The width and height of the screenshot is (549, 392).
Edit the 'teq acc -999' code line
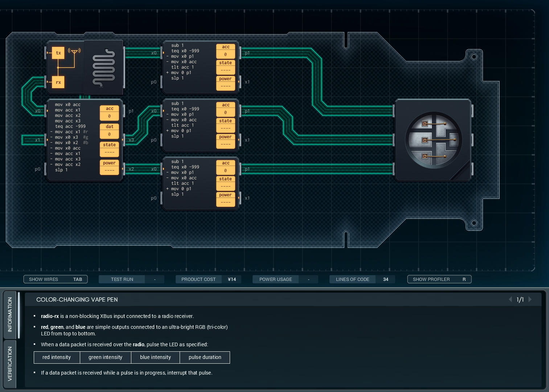tap(70, 126)
